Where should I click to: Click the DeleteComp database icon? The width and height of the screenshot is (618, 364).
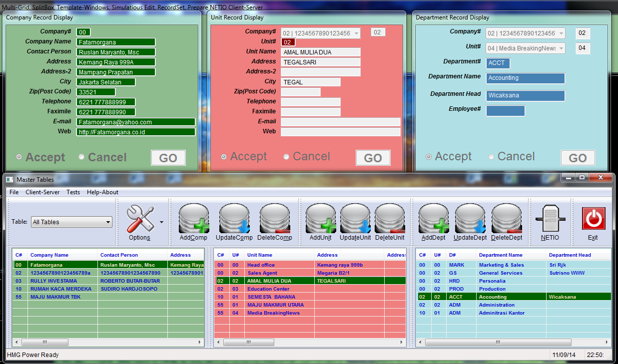point(274,219)
